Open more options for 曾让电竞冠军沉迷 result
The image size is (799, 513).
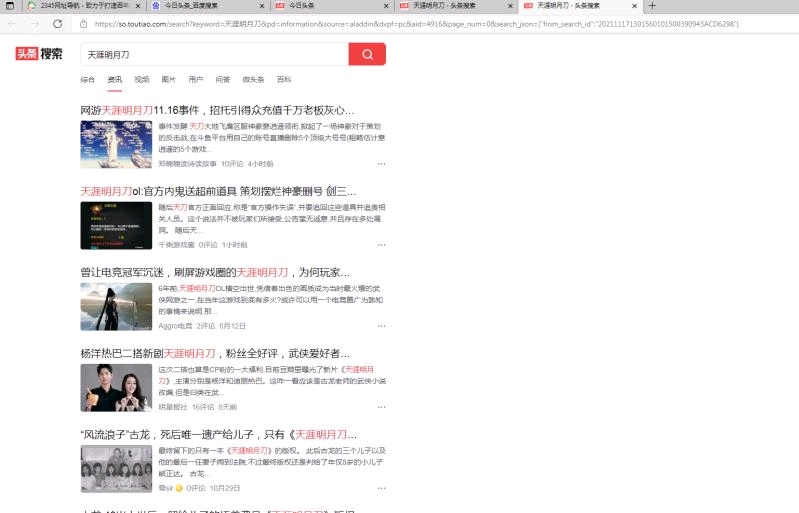(381, 326)
